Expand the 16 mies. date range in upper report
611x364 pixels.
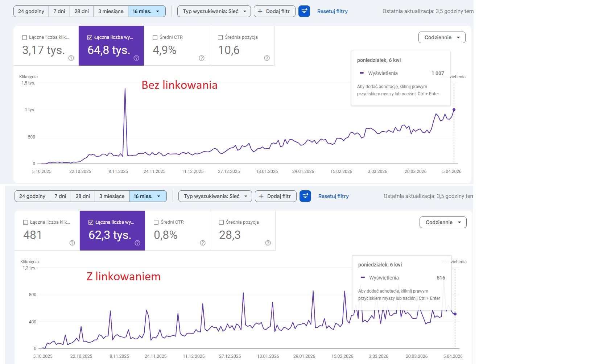(x=146, y=11)
